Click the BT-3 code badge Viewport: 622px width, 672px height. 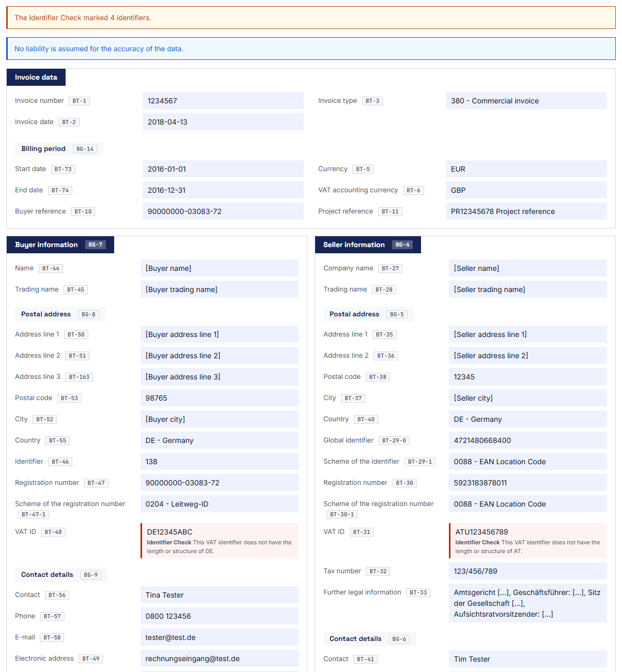[x=372, y=101]
